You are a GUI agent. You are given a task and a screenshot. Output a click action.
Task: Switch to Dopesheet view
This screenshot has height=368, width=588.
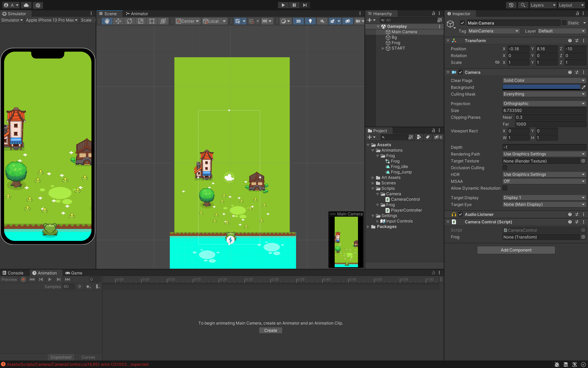click(x=61, y=357)
